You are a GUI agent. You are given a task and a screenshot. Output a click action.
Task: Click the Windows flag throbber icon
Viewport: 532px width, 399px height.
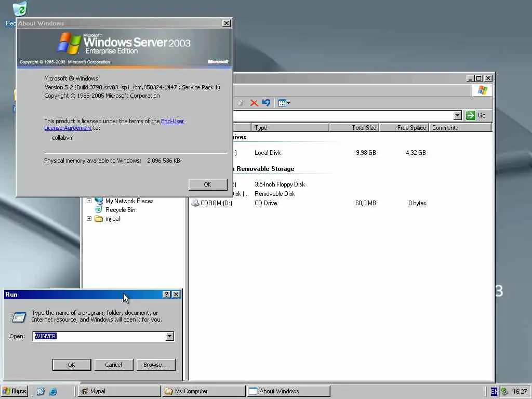pyautogui.click(x=482, y=90)
